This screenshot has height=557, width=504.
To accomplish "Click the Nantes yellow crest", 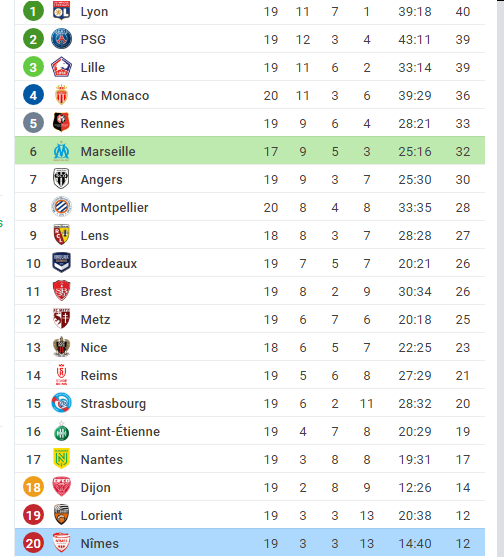I will [61, 459].
